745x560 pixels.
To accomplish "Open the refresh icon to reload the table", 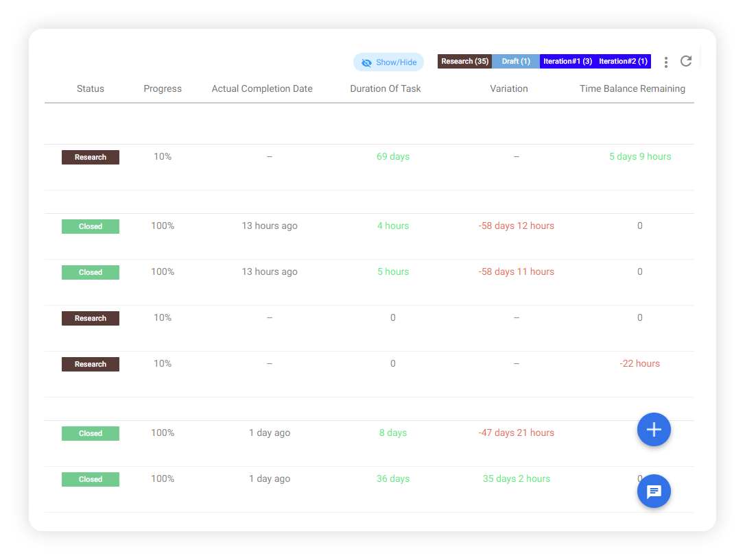I will 686,61.
